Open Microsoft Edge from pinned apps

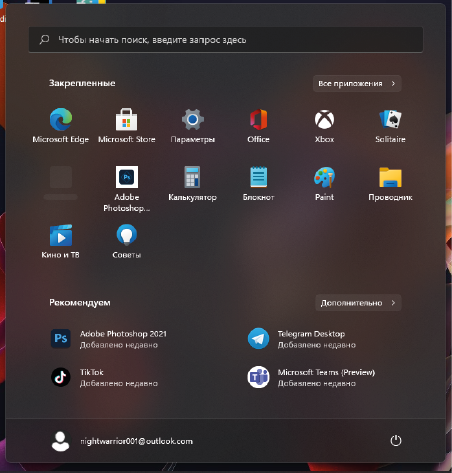coord(61,125)
